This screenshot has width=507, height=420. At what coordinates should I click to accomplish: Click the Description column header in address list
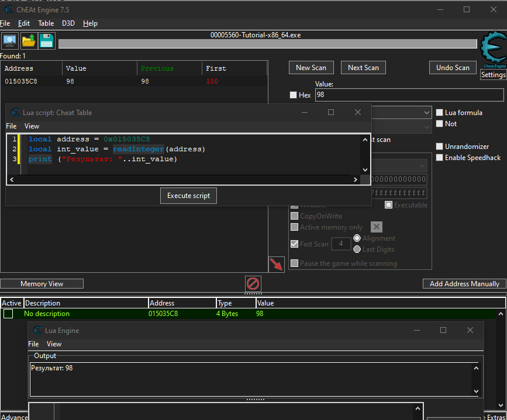point(86,303)
